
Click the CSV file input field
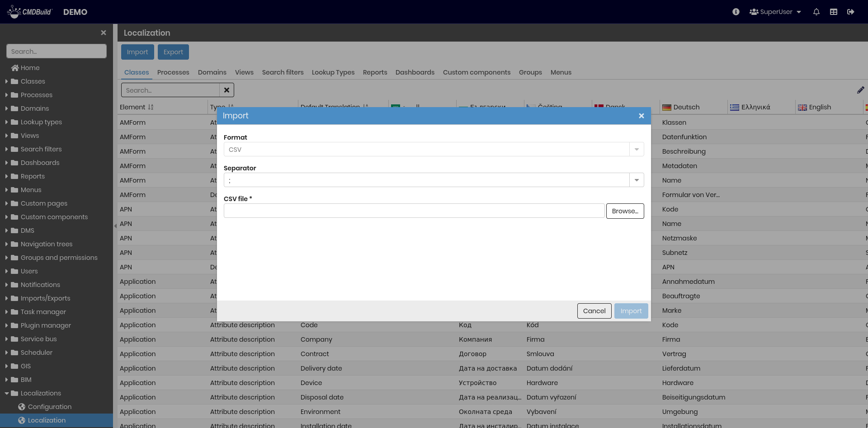(x=414, y=211)
